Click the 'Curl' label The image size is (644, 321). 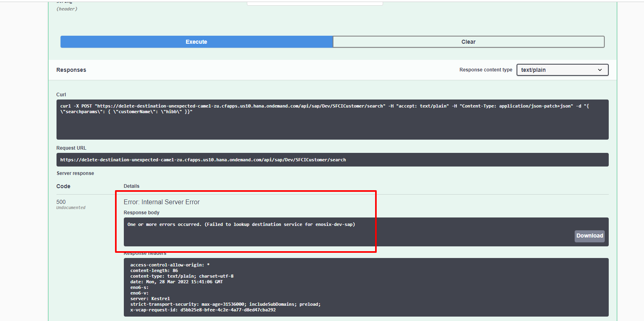(61, 95)
